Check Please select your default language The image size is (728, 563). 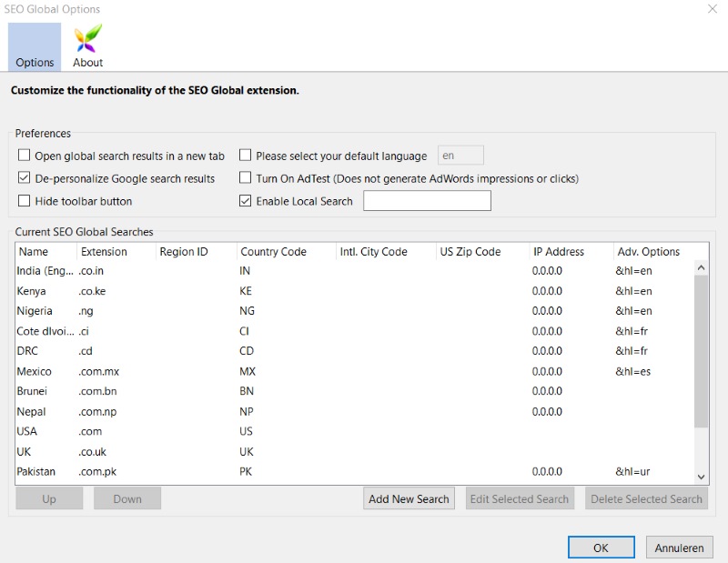tap(245, 155)
